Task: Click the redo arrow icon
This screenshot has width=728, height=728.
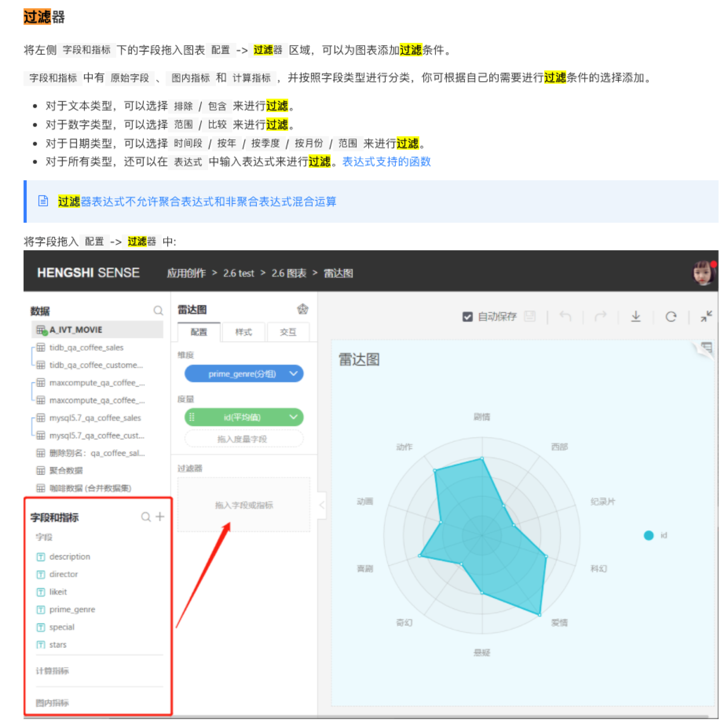Action: pos(600,316)
